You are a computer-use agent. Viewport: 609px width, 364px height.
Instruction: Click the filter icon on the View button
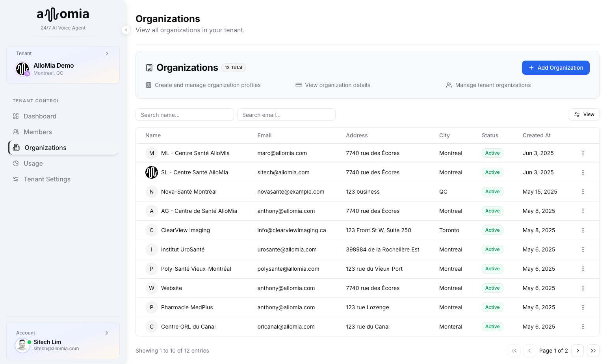click(x=577, y=115)
